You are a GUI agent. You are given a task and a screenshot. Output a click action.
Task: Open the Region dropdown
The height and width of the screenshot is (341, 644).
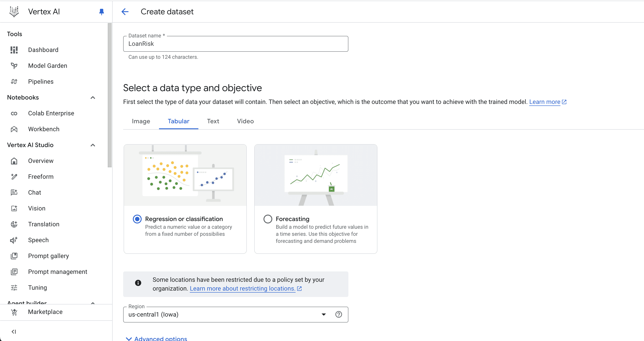point(236,315)
